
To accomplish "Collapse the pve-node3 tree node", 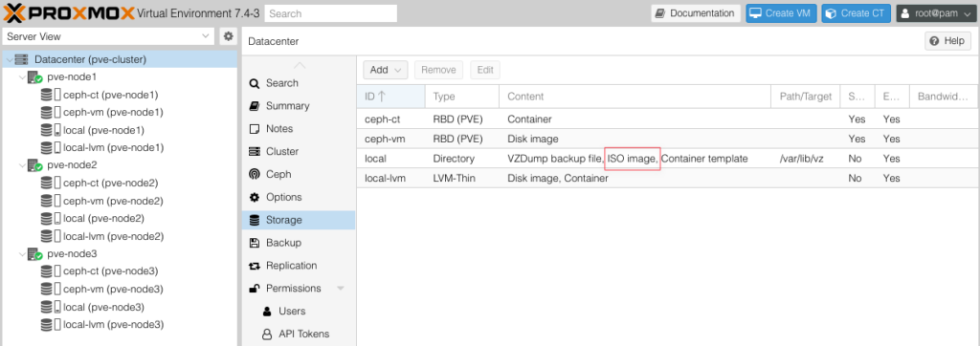I will (x=22, y=255).
